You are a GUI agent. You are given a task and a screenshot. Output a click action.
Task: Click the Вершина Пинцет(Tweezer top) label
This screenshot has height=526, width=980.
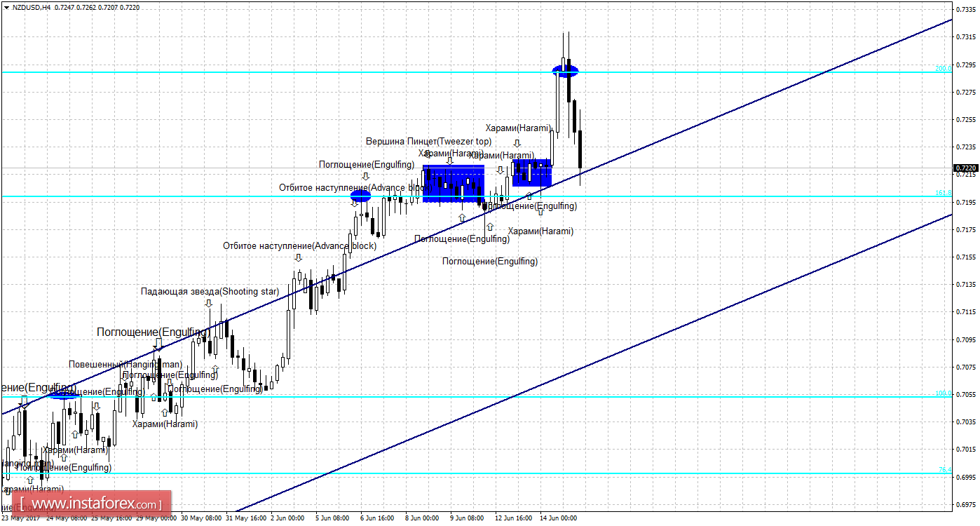point(429,141)
